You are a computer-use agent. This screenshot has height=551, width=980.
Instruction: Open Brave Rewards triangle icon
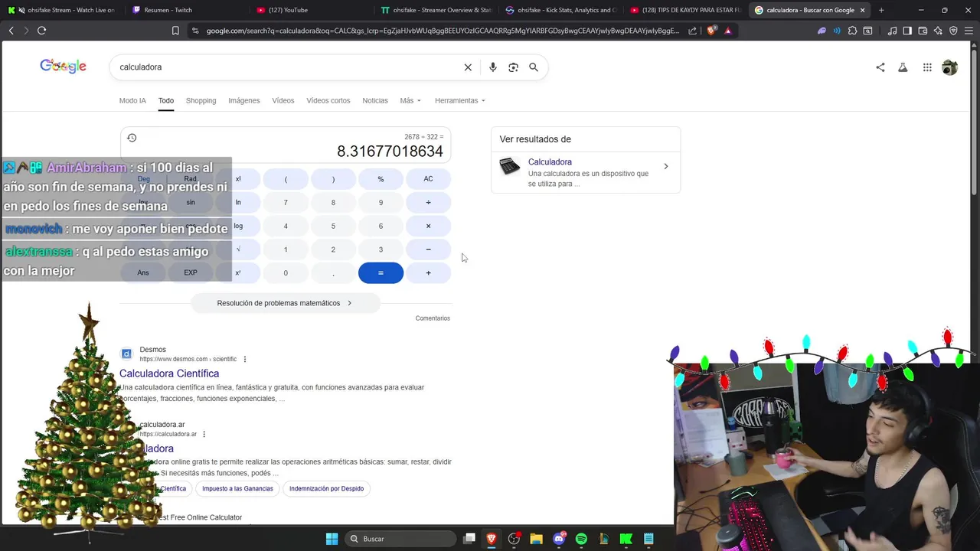(727, 31)
